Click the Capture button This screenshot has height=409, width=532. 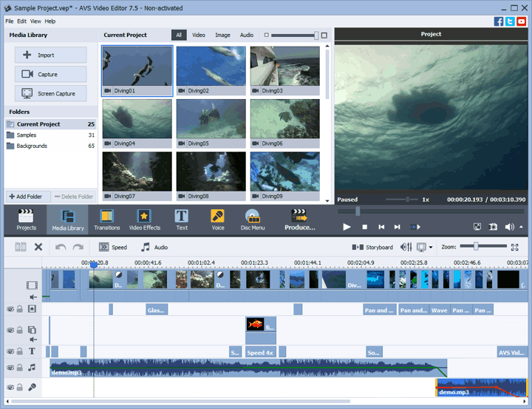(x=50, y=74)
